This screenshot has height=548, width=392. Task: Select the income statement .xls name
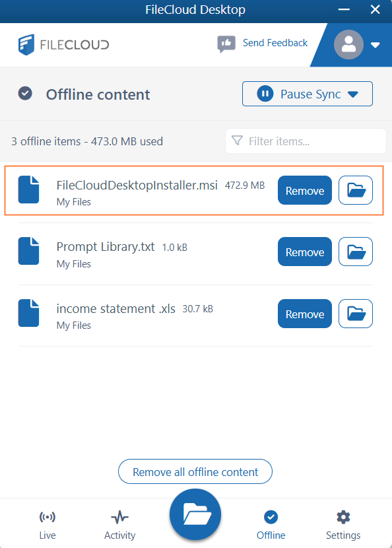115,308
